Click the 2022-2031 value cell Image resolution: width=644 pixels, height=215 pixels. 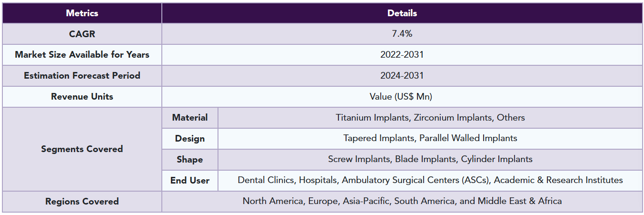click(402, 55)
